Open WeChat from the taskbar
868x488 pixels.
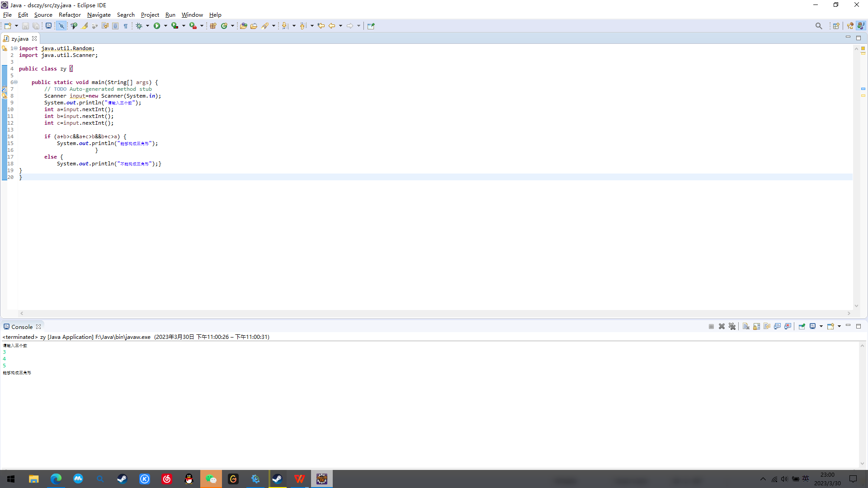211,479
